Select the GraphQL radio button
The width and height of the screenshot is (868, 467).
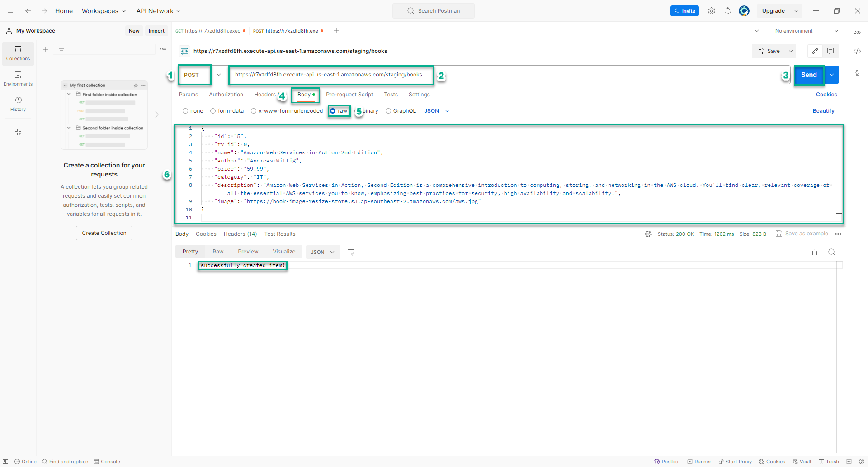388,111
